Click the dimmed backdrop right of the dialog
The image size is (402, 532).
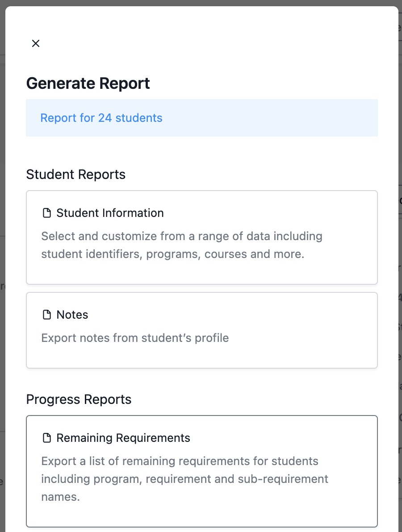[400, 134]
